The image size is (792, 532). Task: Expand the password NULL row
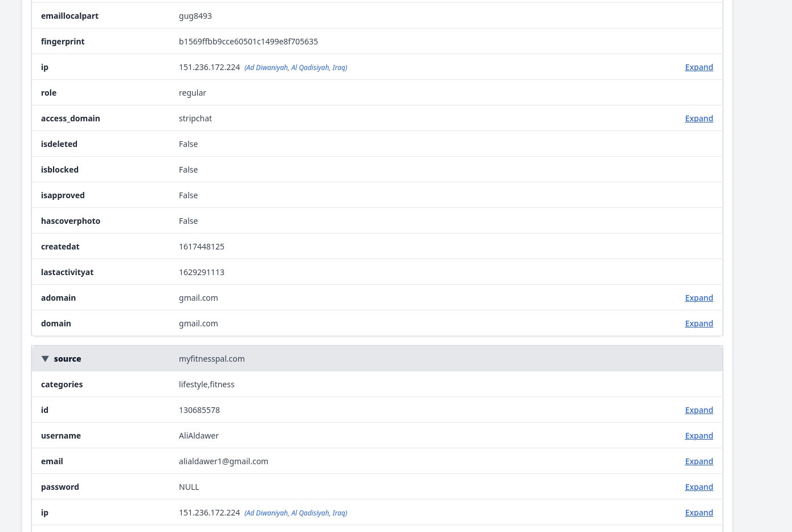[x=699, y=487]
